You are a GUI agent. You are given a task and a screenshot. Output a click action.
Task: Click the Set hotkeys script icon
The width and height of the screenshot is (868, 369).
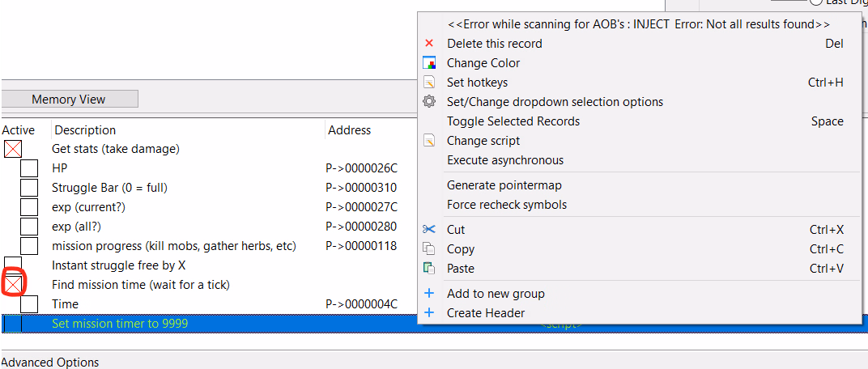pos(429,83)
